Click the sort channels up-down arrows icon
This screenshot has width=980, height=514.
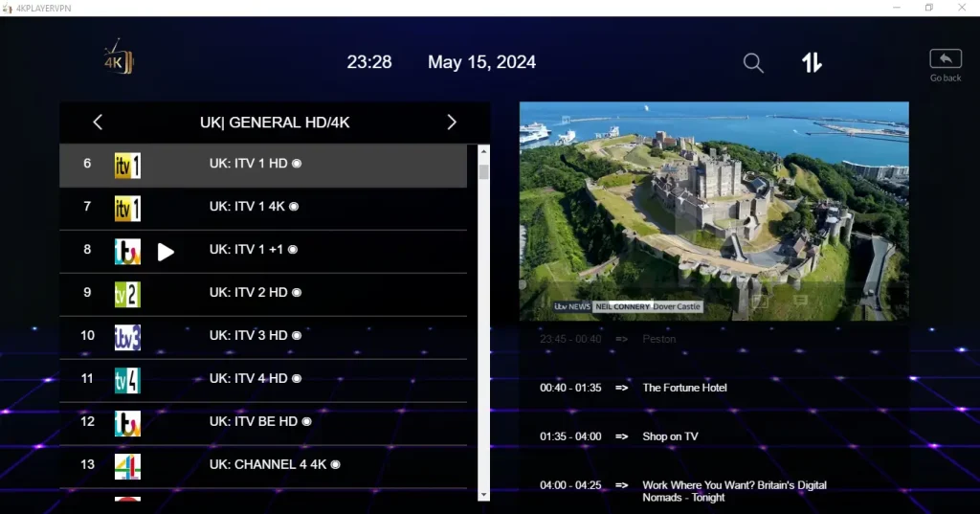point(812,62)
